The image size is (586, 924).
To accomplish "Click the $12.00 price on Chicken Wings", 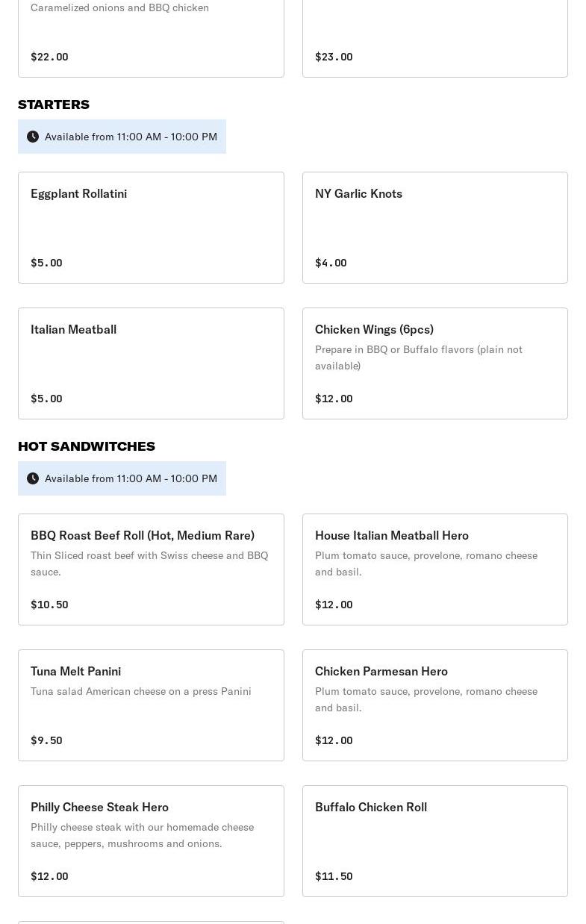I will coord(334,399).
